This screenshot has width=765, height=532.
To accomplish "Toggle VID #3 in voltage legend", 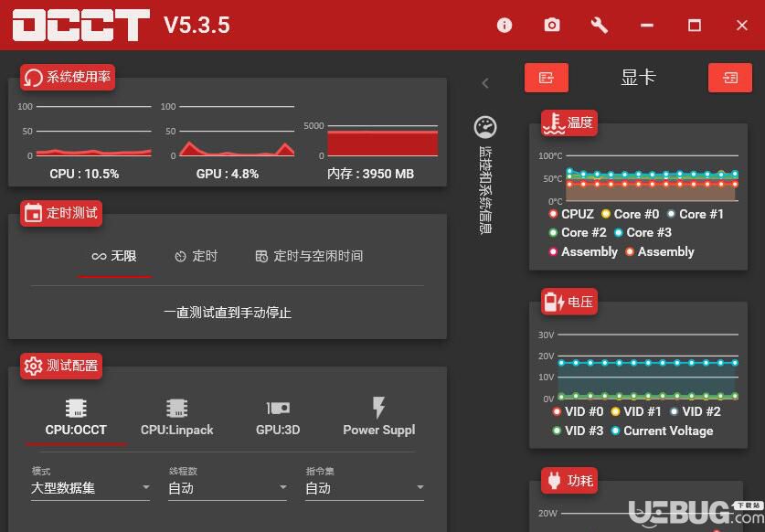I will click(x=579, y=431).
